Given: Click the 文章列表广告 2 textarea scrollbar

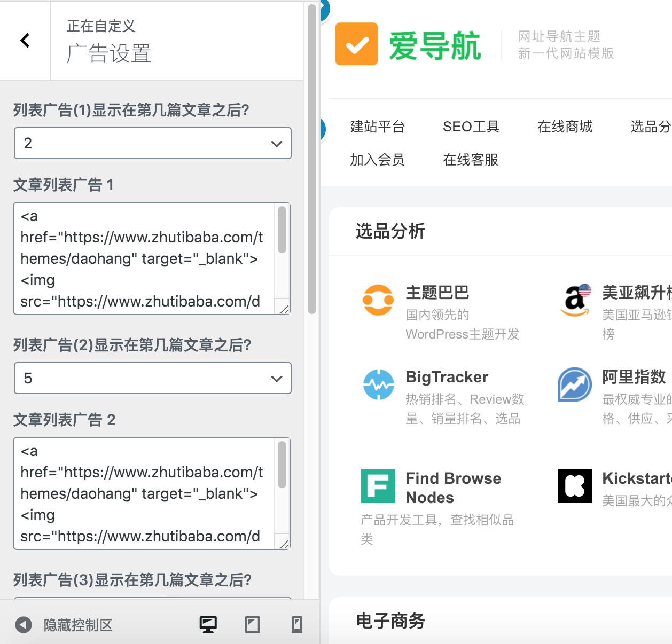Looking at the screenshot, I should [282, 465].
